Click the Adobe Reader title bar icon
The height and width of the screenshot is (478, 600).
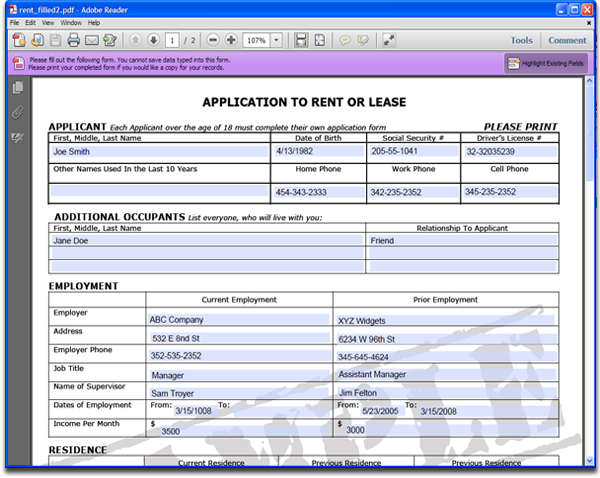[x=13, y=10]
